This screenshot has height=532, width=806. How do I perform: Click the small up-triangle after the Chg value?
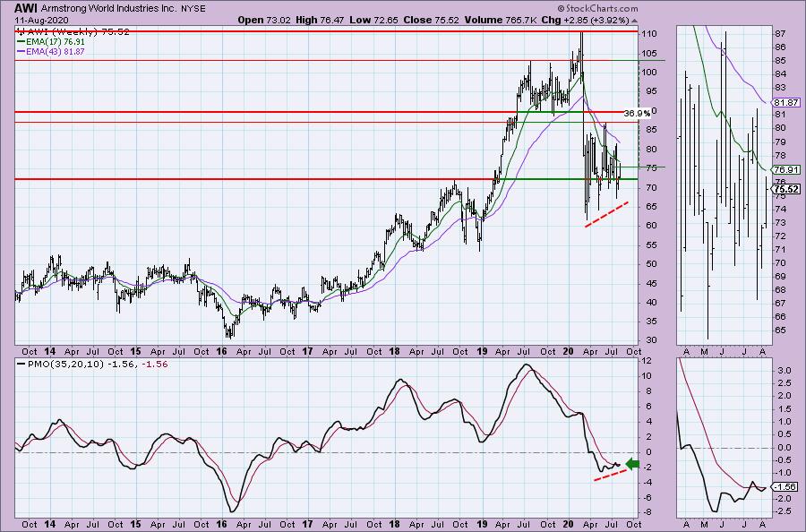634,21
